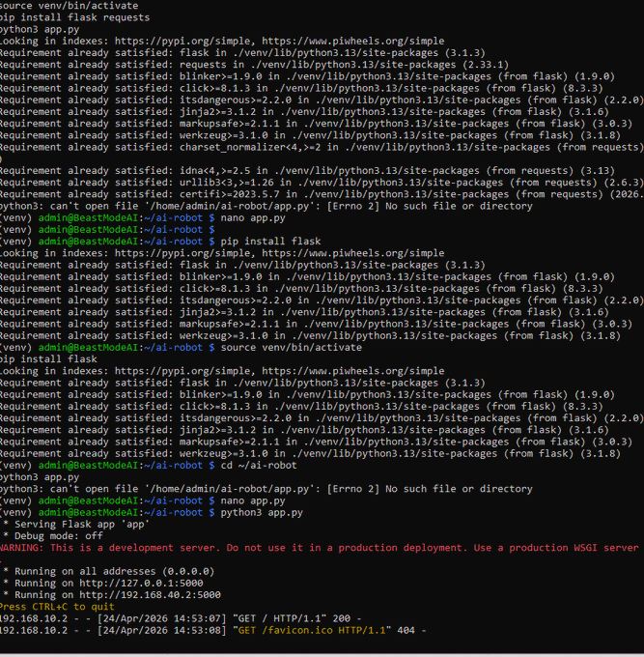Click the 200 status code
Image resolution: width=644 pixels, height=657 pixels.
tap(341, 618)
